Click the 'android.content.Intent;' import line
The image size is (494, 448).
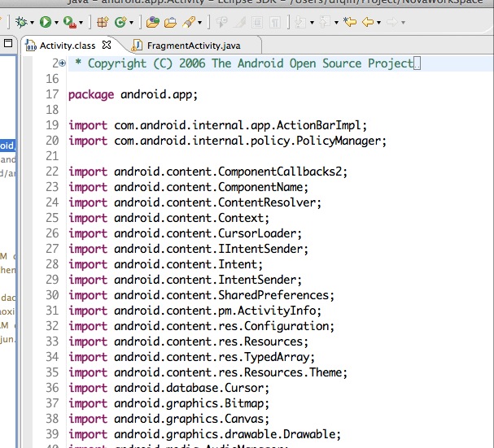tap(166, 264)
